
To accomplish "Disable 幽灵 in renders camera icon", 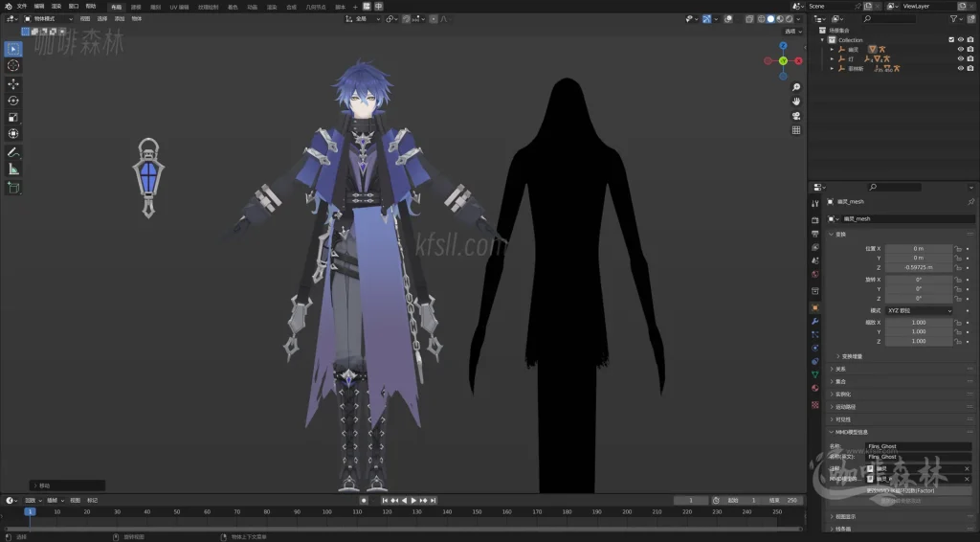I will [x=970, y=49].
